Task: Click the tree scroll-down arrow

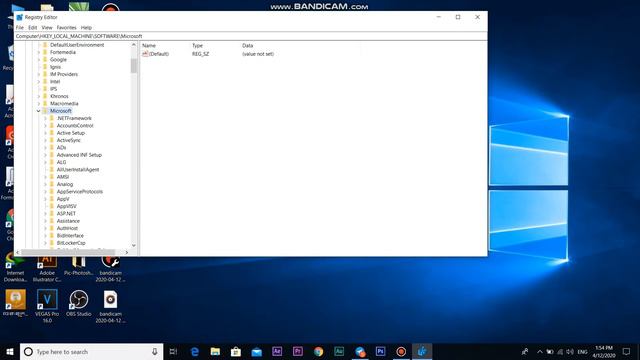Action: (134, 245)
